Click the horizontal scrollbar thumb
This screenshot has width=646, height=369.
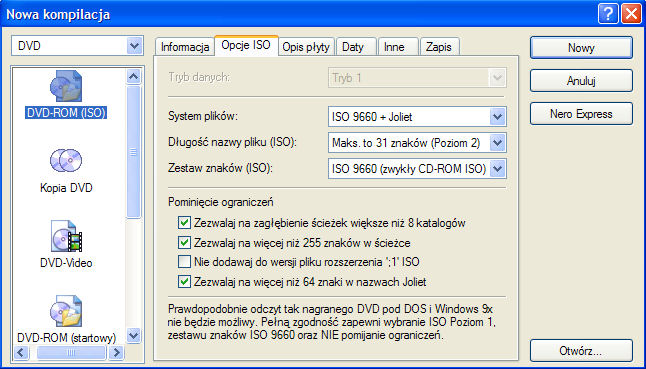pyautogui.click(x=71, y=353)
